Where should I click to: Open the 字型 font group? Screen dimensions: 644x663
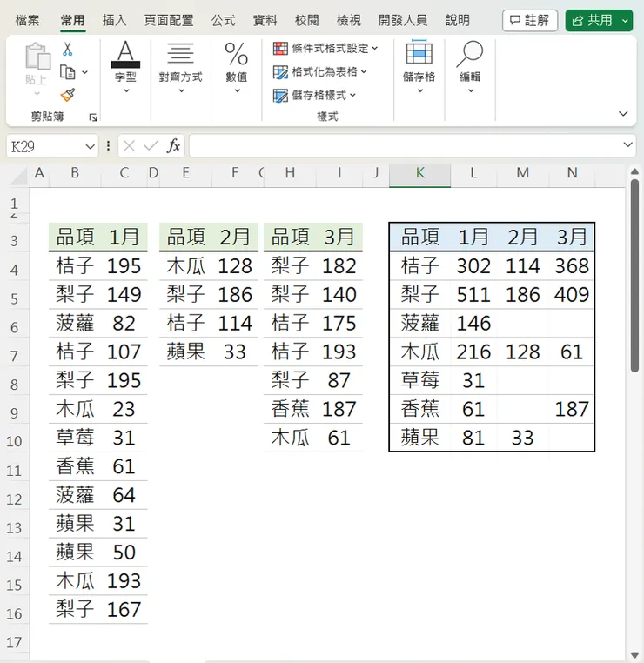[125, 67]
